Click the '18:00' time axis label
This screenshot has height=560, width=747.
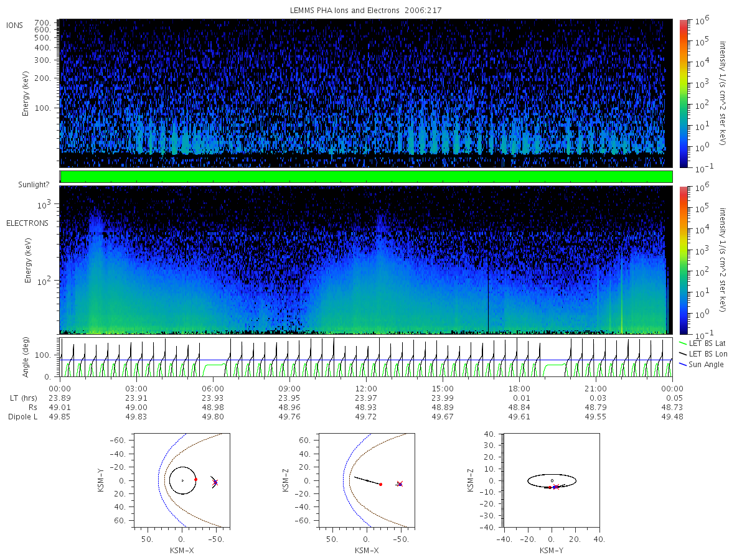(519, 389)
